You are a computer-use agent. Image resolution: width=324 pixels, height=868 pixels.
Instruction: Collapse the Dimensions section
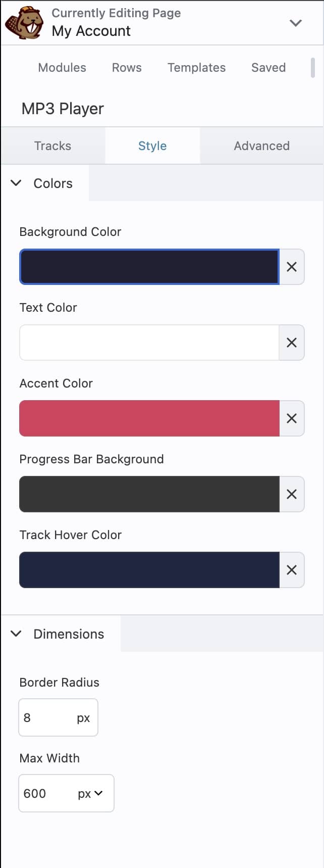pos(16,634)
